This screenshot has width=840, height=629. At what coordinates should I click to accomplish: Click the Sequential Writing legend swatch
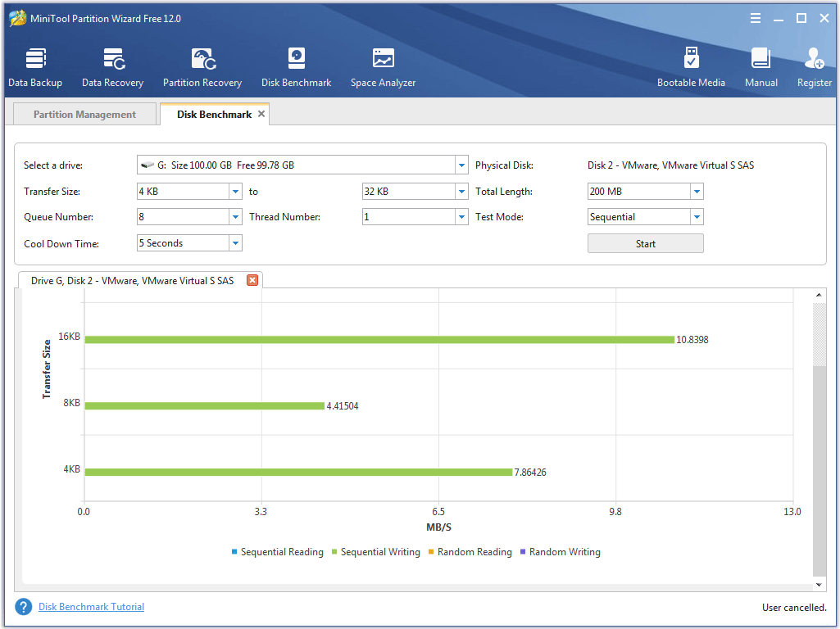pos(334,551)
